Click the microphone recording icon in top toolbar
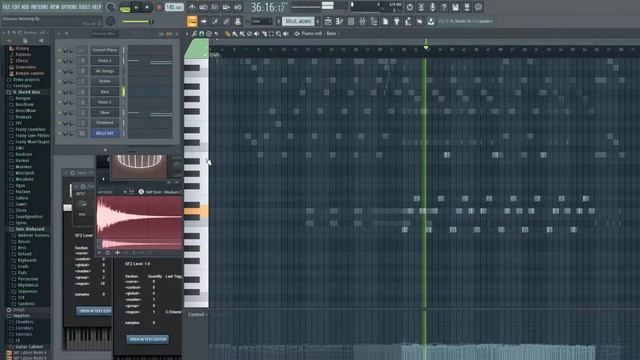This screenshot has width=640, height=360. coord(433,7)
